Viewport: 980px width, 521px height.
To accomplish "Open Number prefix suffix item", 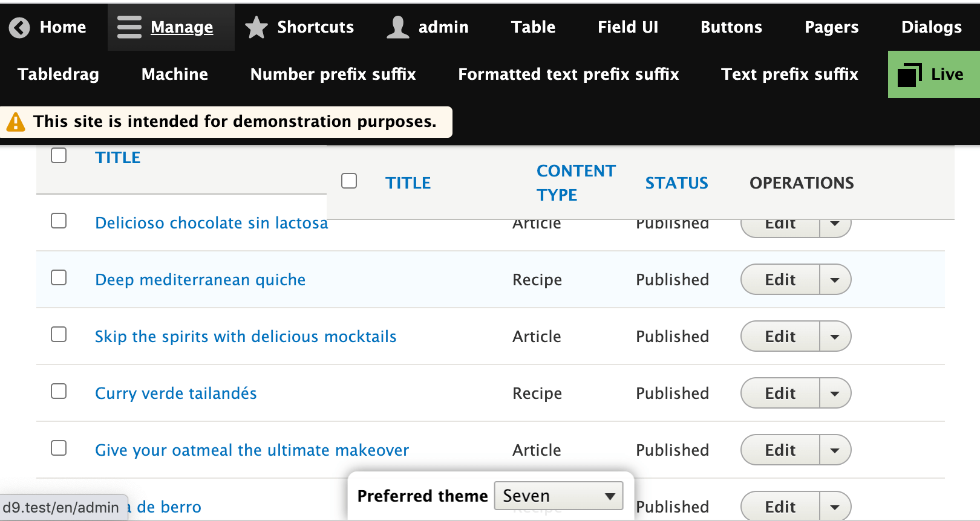I will point(333,74).
